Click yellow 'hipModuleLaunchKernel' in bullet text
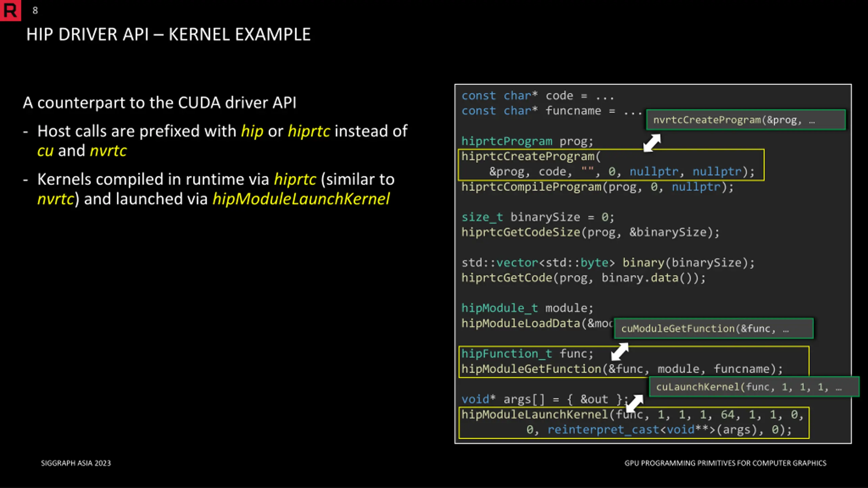Image resolution: width=868 pixels, height=488 pixels. [x=301, y=199]
